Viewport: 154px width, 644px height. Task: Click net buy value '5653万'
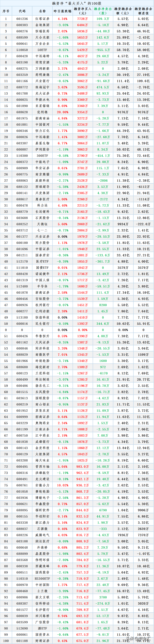pyautogui.click(x=83, y=38)
